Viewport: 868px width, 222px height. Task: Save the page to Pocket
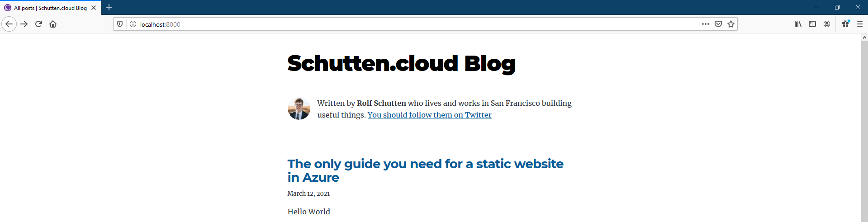point(718,24)
